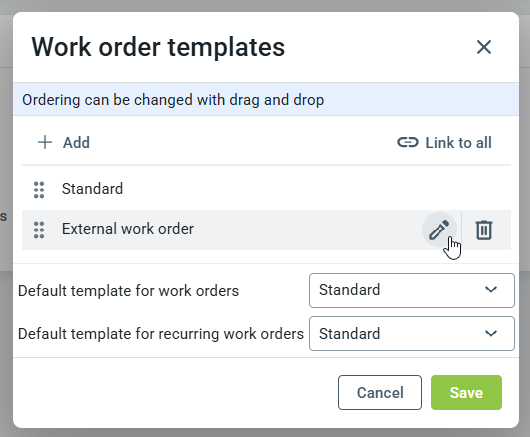Click the Work order templates title
Image resolution: width=530 pixels, height=437 pixels.
point(158,47)
